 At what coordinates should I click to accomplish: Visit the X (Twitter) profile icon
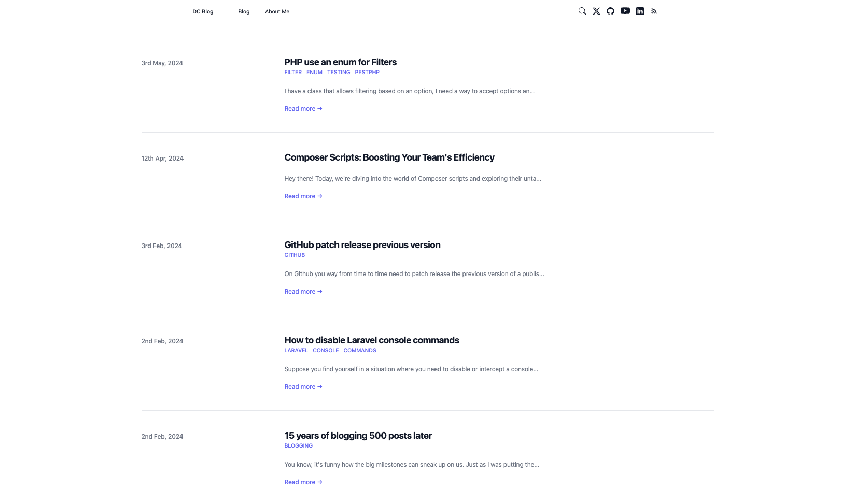[596, 11]
